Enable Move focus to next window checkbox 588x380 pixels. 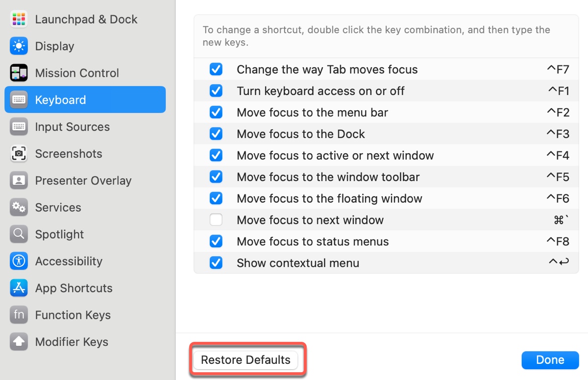click(x=216, y=220)
